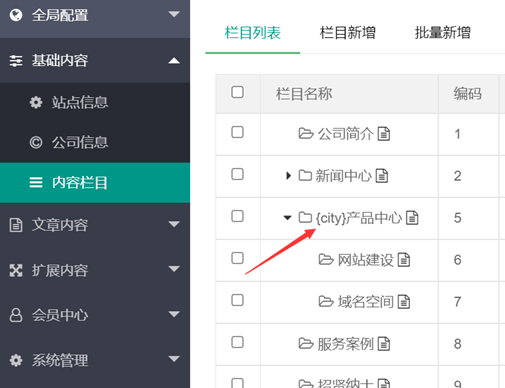Viewport: 505px width, 388px height.
Task: Collapse the {city}产品中心 tree arrow
Action: (x=287, y=218)
